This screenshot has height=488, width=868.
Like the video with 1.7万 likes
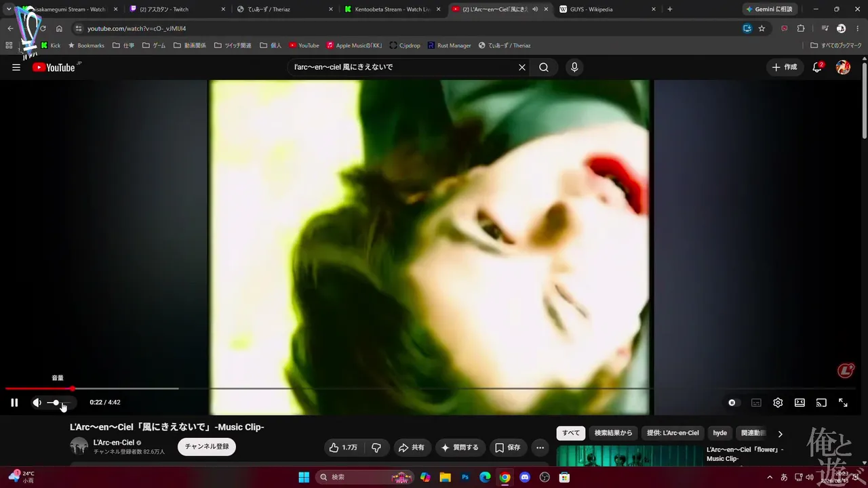tap(343, 447)
